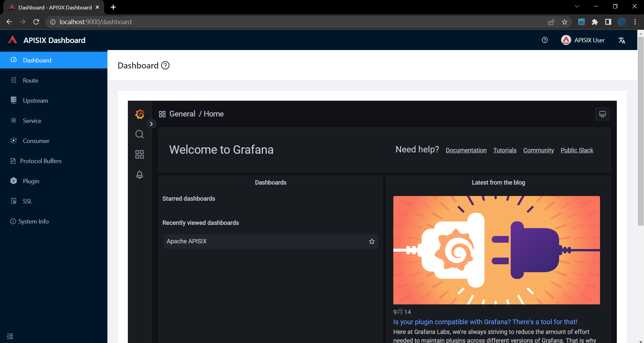
Task: Open Grafana Documentation link
Action: tap(466, 150)
